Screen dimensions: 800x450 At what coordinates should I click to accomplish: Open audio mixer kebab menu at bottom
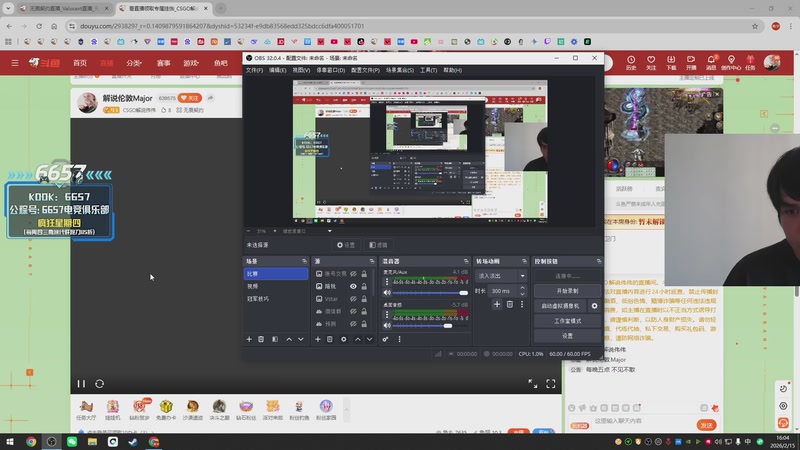click(399, 339)
